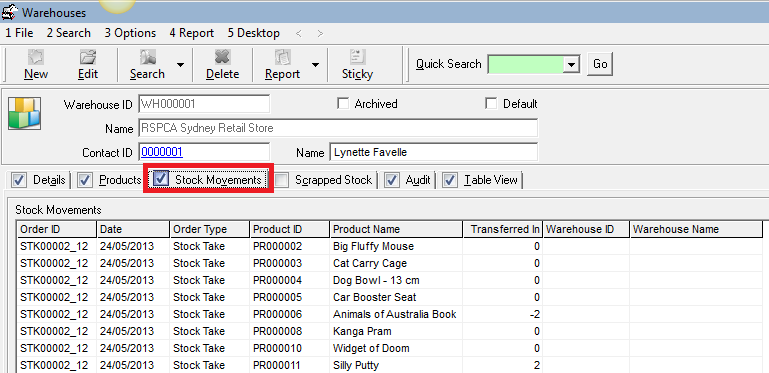The width and height of the screenshot is (769, 373).
Task: Select the Widget of Doom row
Action: [x=390, y=348]
